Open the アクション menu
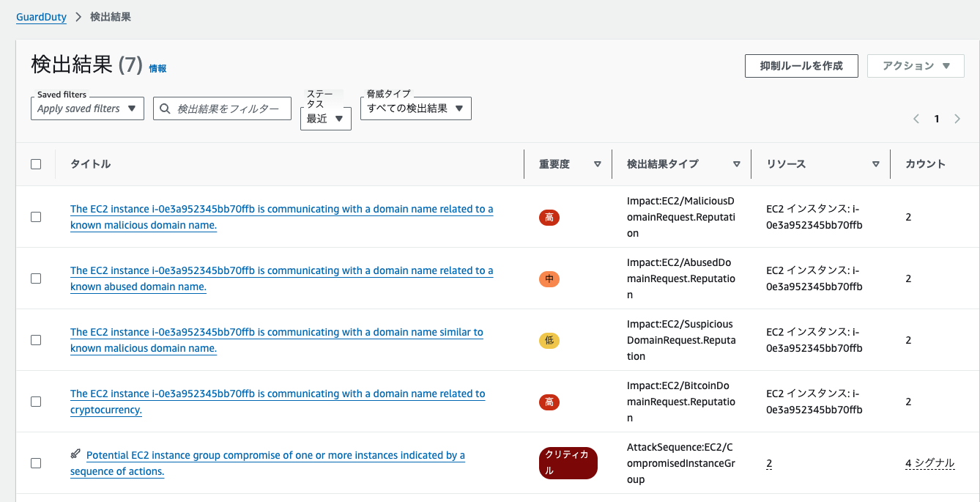The image size is (980, 502). (916, 65)
